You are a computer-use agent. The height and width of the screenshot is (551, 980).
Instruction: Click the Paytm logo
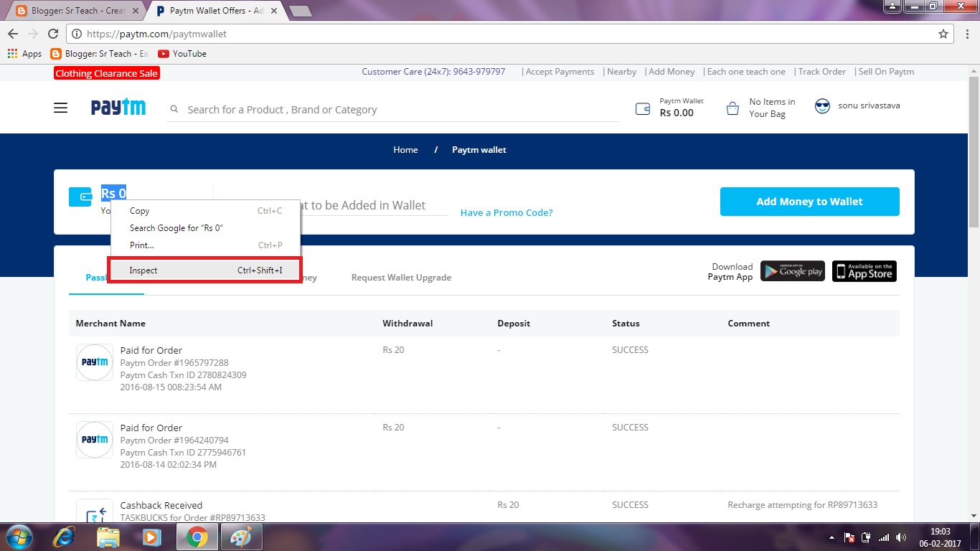118,106
